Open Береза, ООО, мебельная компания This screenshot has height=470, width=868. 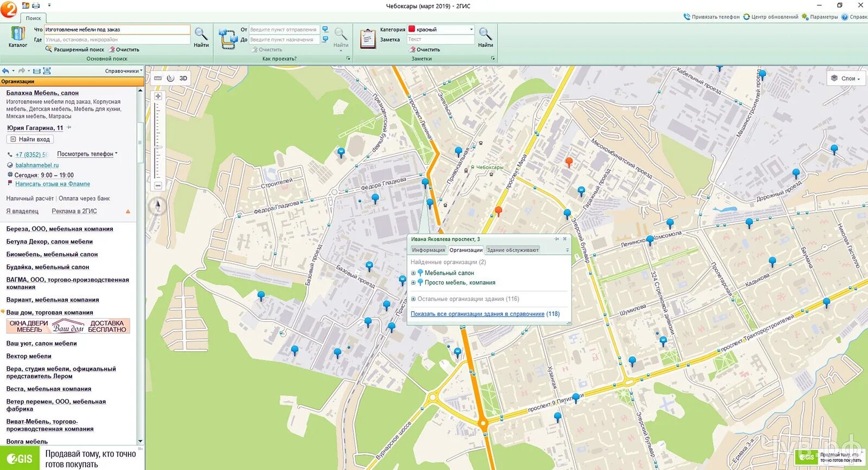(60, 229)
